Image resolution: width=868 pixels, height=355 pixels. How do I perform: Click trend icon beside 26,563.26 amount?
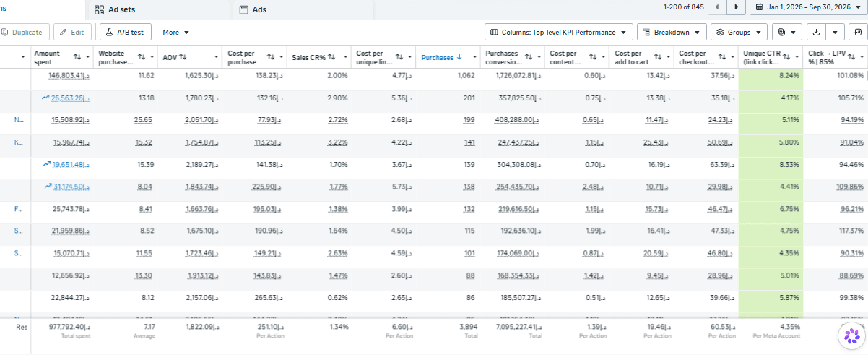tap(46, 98)
